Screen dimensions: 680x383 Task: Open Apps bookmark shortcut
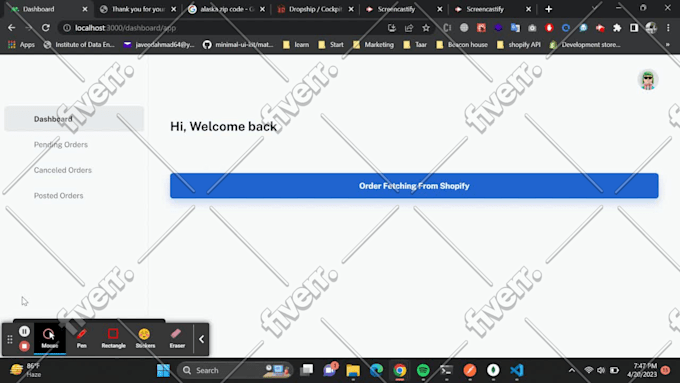point(21,45)
